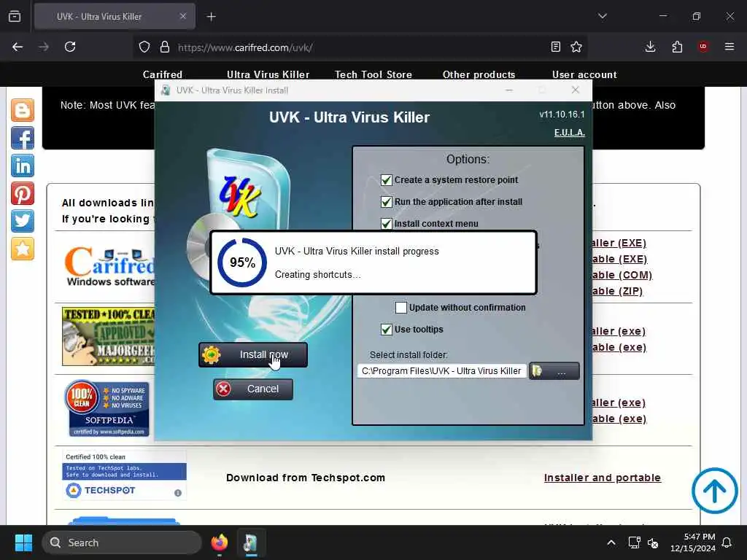
Task: Click the 95% circular install progress indicator
Action: [242, 262]
